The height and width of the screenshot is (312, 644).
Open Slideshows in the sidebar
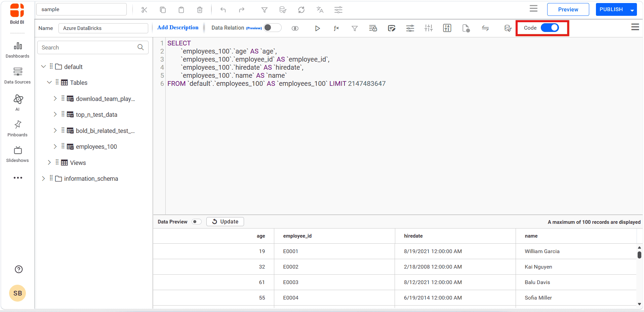pyautogui.click(x=17, y=154)
